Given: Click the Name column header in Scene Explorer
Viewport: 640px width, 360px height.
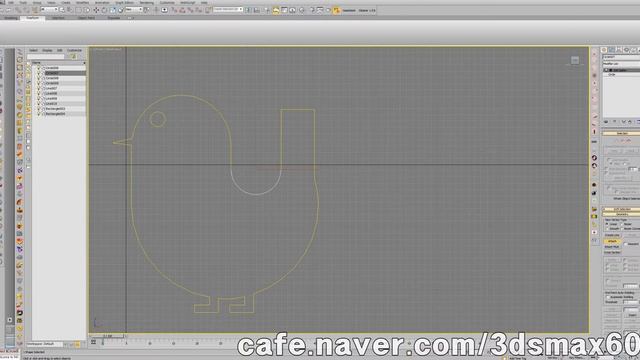Looking at the screenshot, I should point(58,63).
